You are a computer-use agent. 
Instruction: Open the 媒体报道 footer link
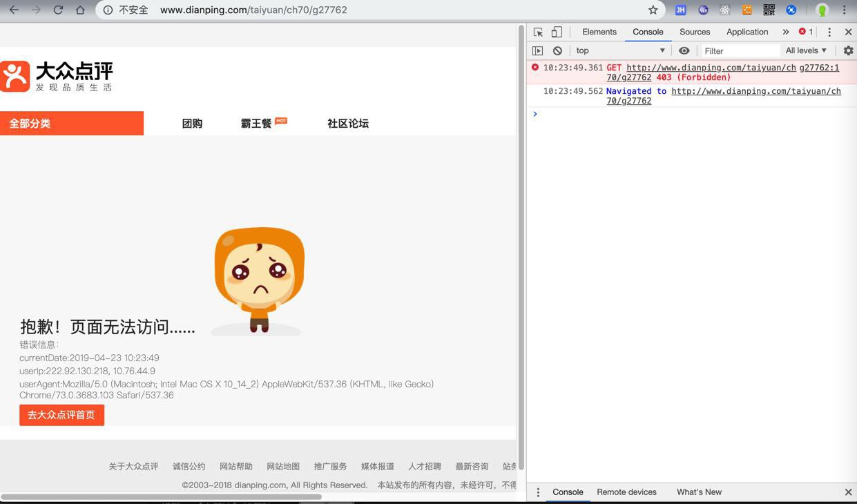click(x=378, y=467)
